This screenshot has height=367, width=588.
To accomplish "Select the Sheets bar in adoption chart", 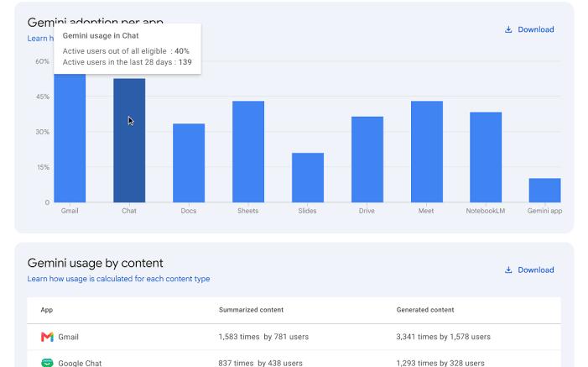I will 248,152.
